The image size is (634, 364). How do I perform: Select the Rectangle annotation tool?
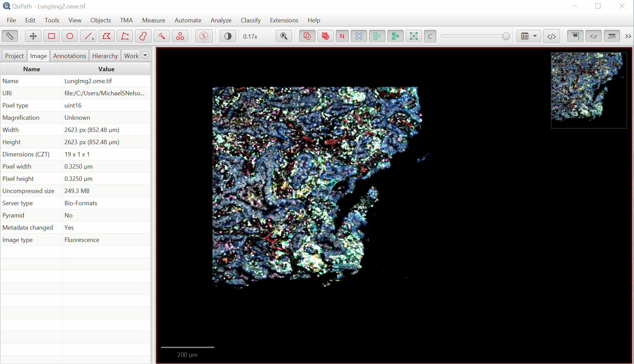pos(52,36)
